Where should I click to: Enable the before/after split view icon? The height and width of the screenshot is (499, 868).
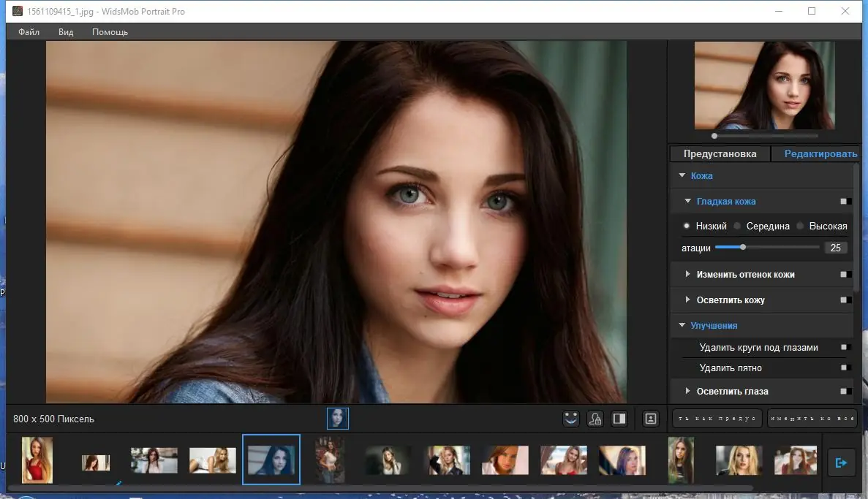tap(618, 418)
